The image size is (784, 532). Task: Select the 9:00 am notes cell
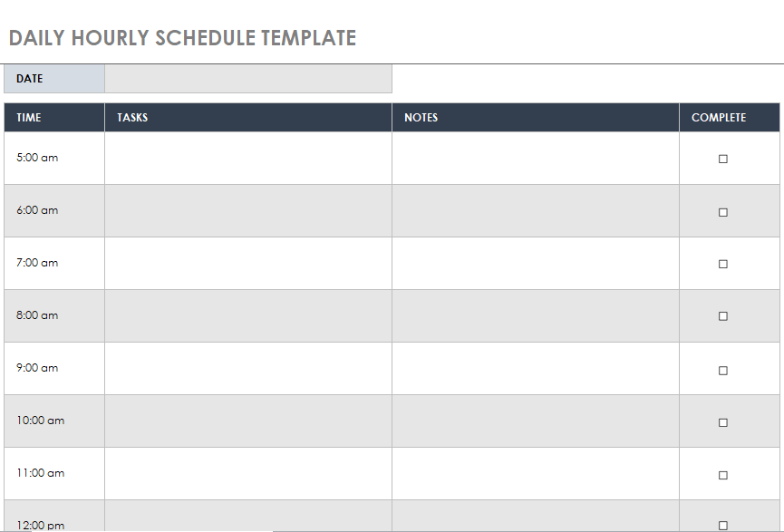536,369
